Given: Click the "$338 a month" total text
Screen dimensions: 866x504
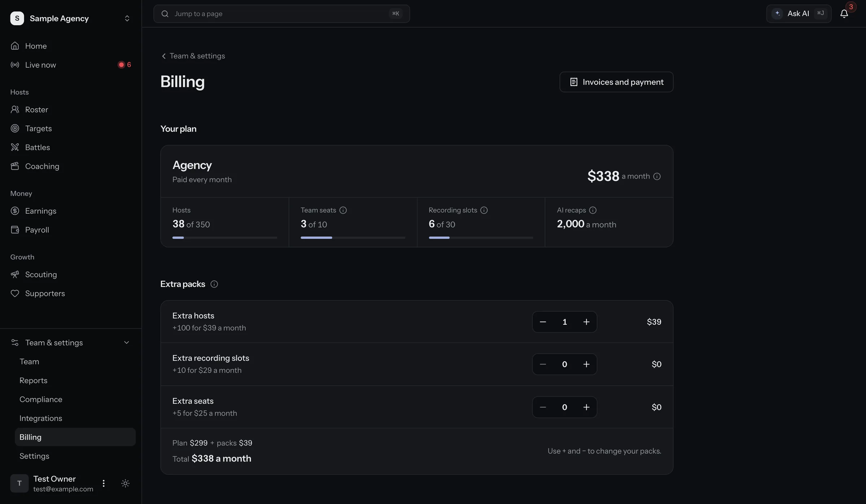Looking at the screenshot, I should coord(221,459).
